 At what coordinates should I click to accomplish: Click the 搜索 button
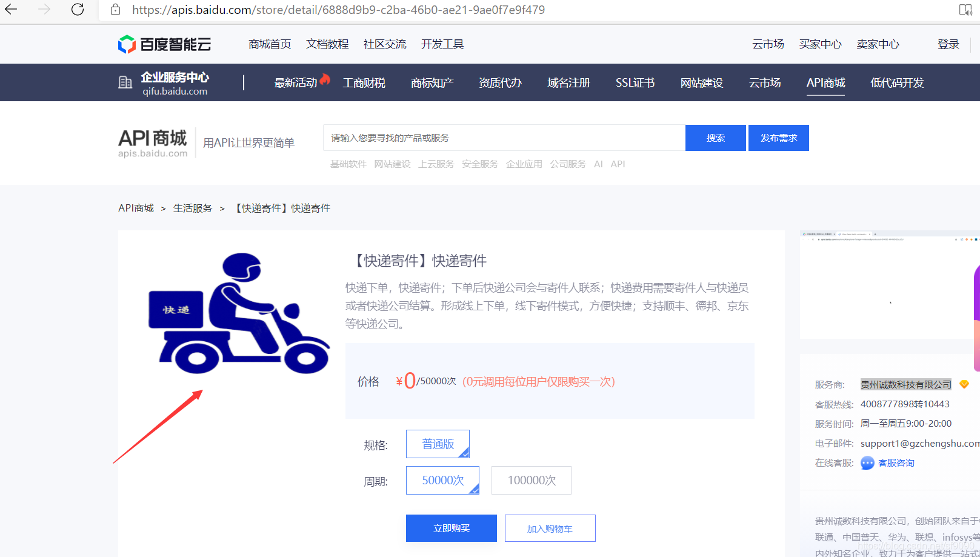click(x=716, y=138)
